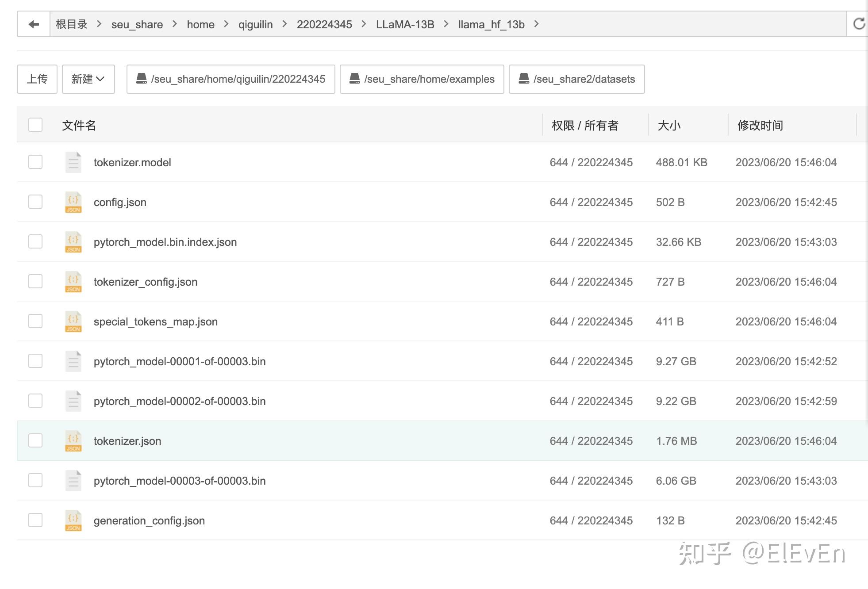Image resolution: width=868 pixels, height=589 pixels.
Task: Click the drive icon for /seu_share/home/examples shortcut
Action: [x=354, y=79]
